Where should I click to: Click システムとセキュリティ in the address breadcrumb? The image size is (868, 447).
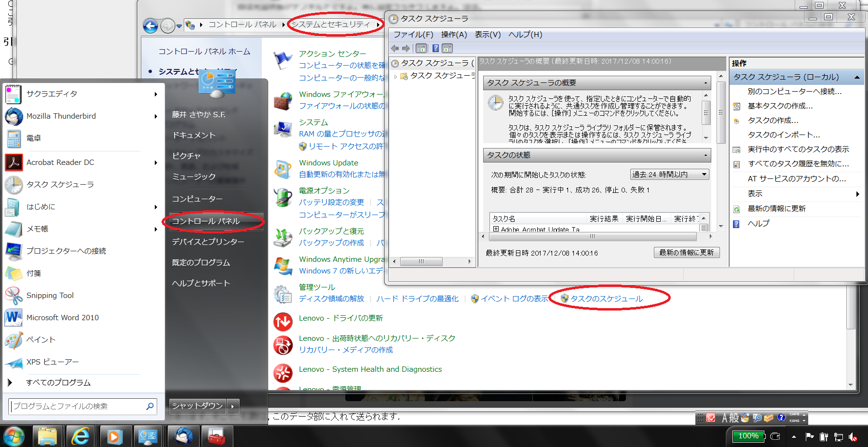point(331,25)
